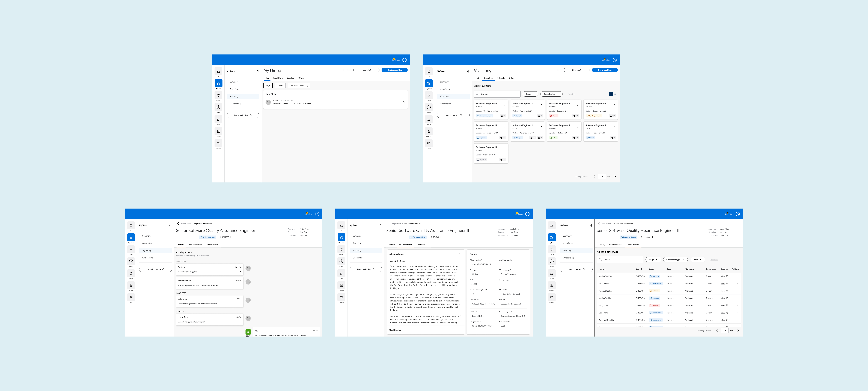
Task: Click the My Team grid icon on the All candidates screen
Action: pyautogui.click(x=552, y=238)
